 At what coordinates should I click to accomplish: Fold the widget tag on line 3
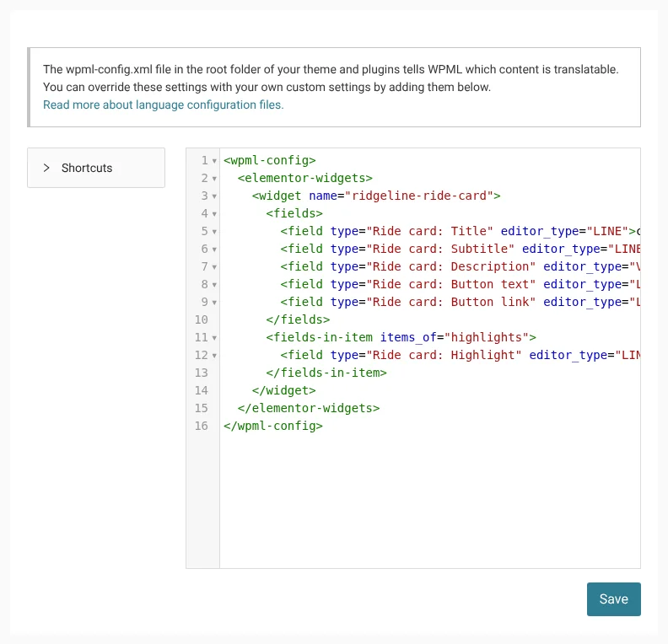point(214,196)
